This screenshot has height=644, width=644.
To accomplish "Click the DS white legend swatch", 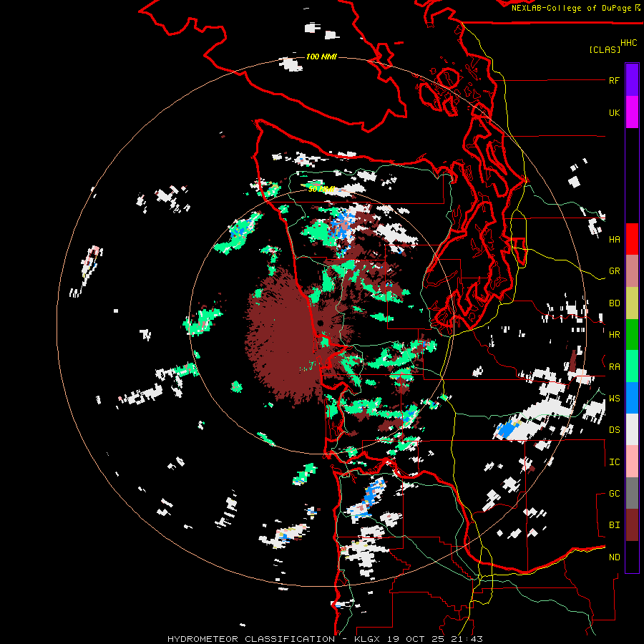I will point(632,429).
